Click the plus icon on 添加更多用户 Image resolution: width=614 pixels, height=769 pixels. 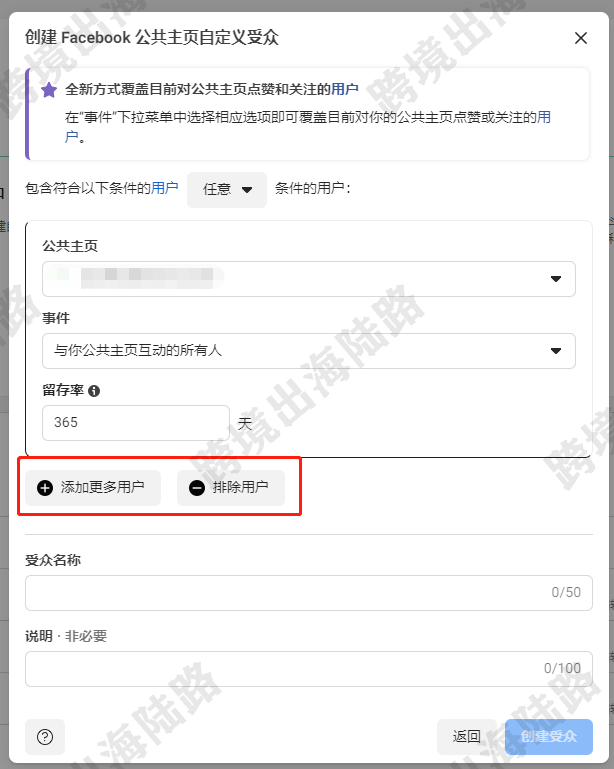tap(45, 488)
